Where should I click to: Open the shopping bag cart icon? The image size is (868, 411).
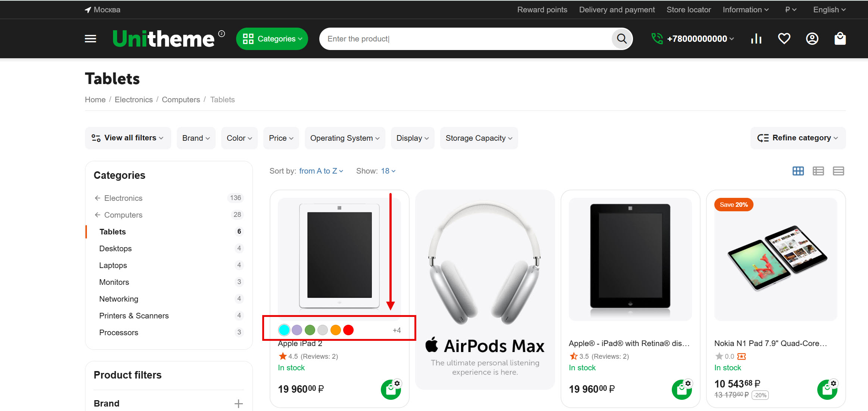(840, 39)
